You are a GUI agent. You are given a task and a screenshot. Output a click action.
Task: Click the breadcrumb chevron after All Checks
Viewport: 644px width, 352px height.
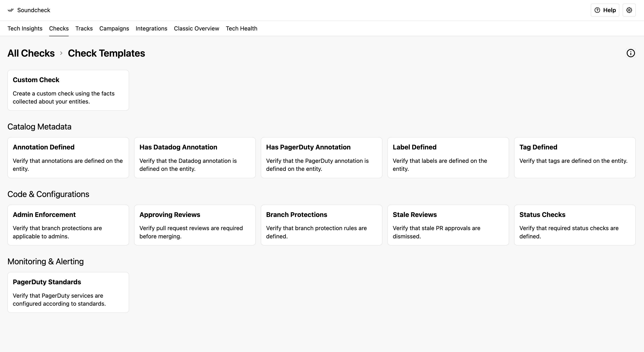tap(61, 53)
